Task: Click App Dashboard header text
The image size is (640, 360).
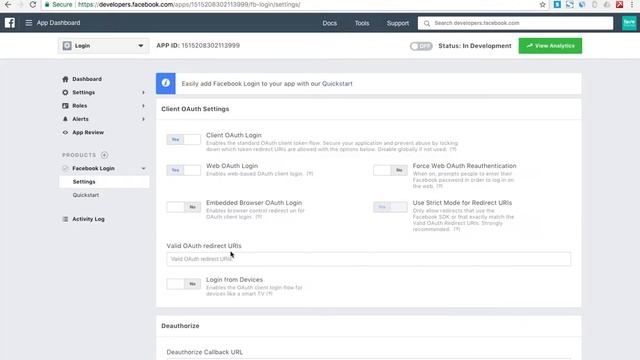Action: point(58,23)
